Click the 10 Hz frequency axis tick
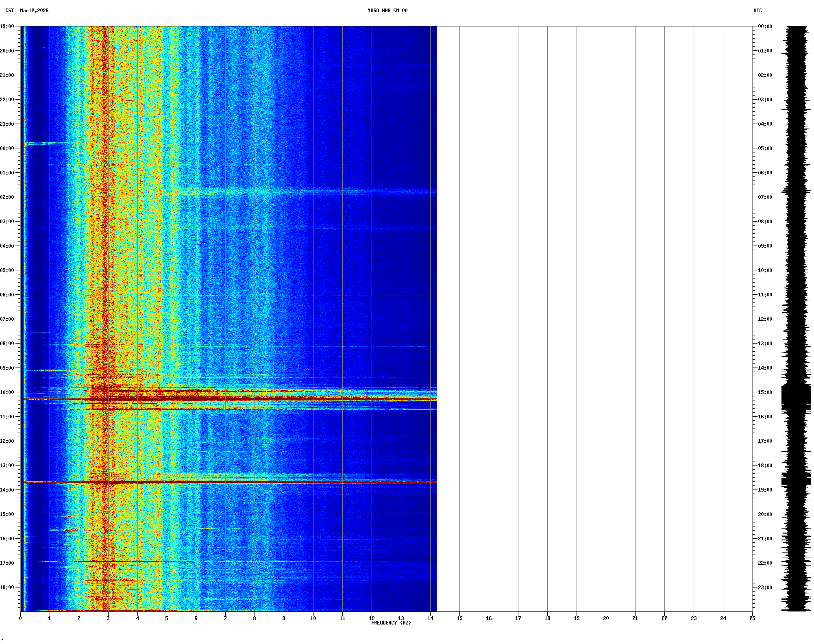The width and height of the screenshot is (814, 644). click(313, 618)
